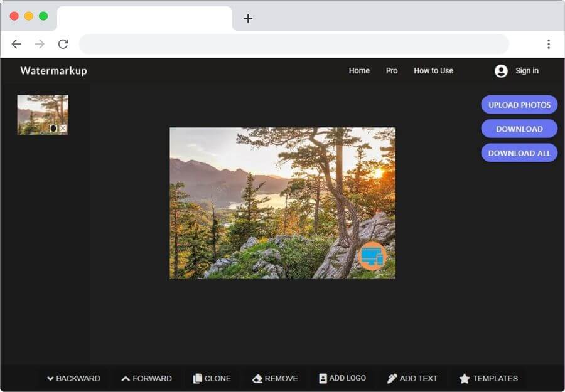Remove thumbnail using the X icon
Image resolution: width=565 pixels, height=392 pixels.
(x=63, y=129)
